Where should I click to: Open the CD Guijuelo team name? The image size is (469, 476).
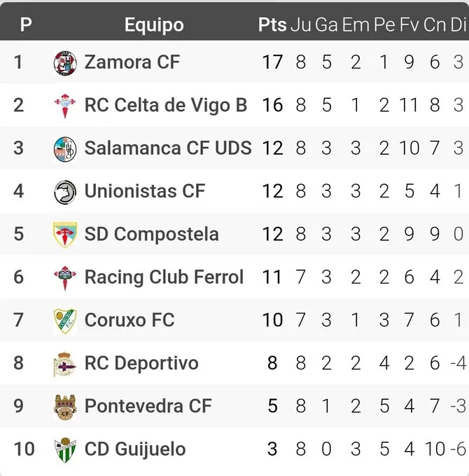click(135, 449)
